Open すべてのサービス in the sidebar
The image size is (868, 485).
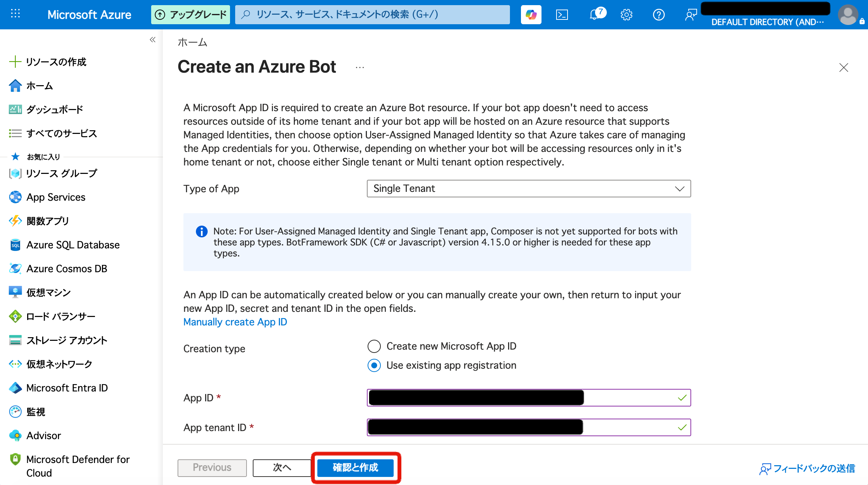click(62, 133)
